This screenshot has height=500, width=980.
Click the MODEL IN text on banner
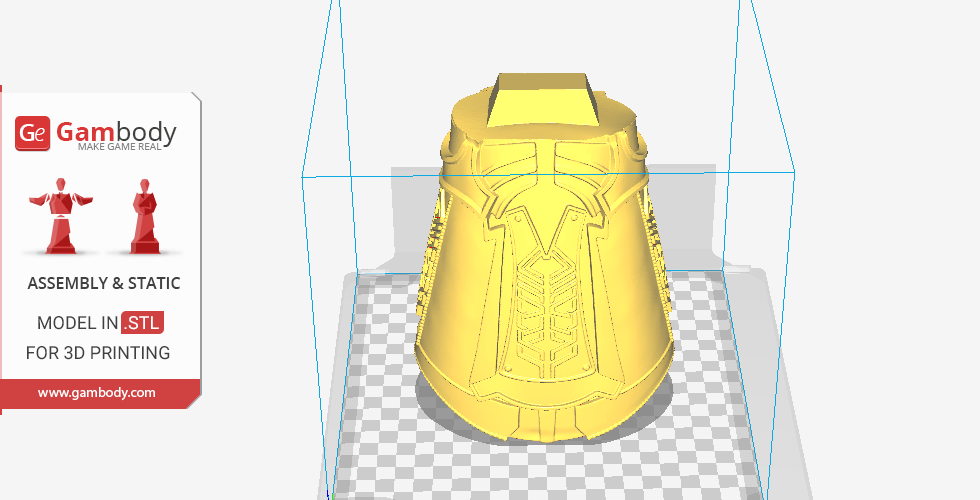[x=77, y=323]
